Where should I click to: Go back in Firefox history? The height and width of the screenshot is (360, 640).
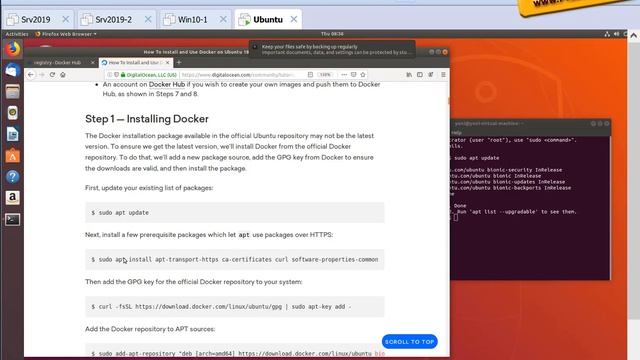point(31,75)
